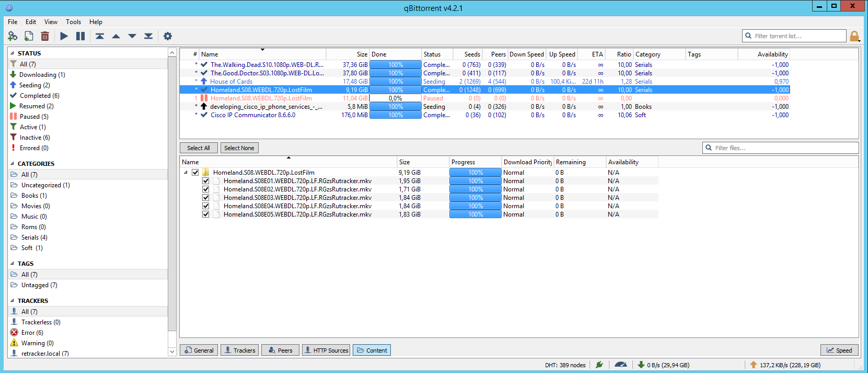Image resolution: width=868 pixels, height=373 pixels.
Task: Collapse the TAGS section
Action: point(13,264)
